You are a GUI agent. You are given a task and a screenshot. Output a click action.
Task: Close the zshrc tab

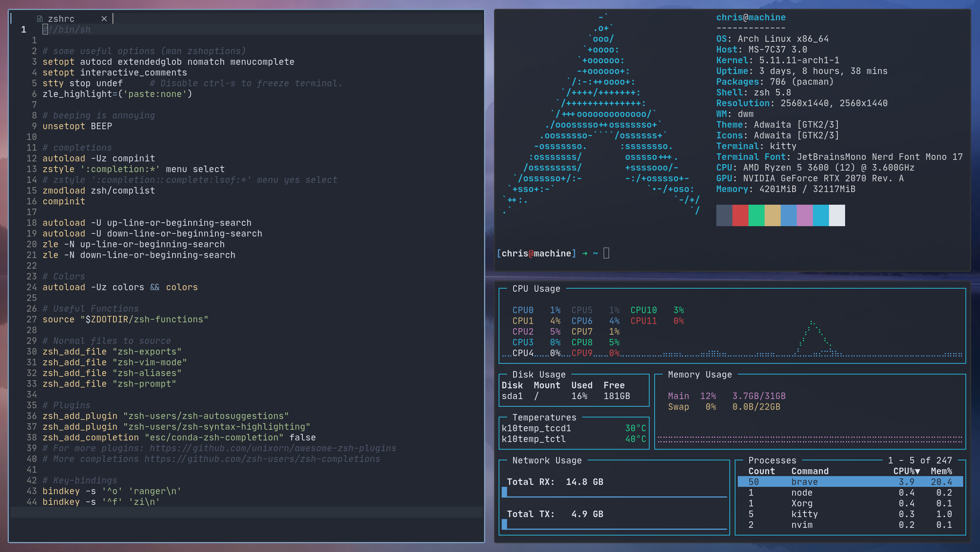pyautogui.click(x=104, y=18)
